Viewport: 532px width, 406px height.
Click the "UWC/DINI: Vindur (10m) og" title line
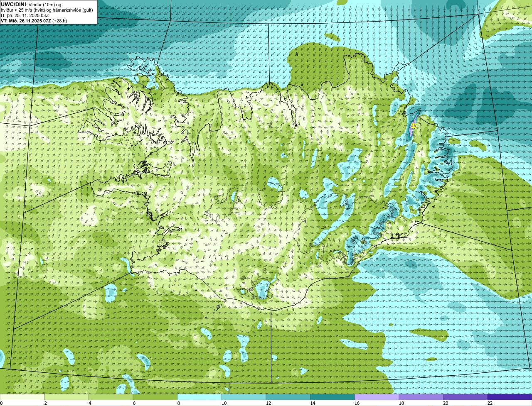(31, 4)
